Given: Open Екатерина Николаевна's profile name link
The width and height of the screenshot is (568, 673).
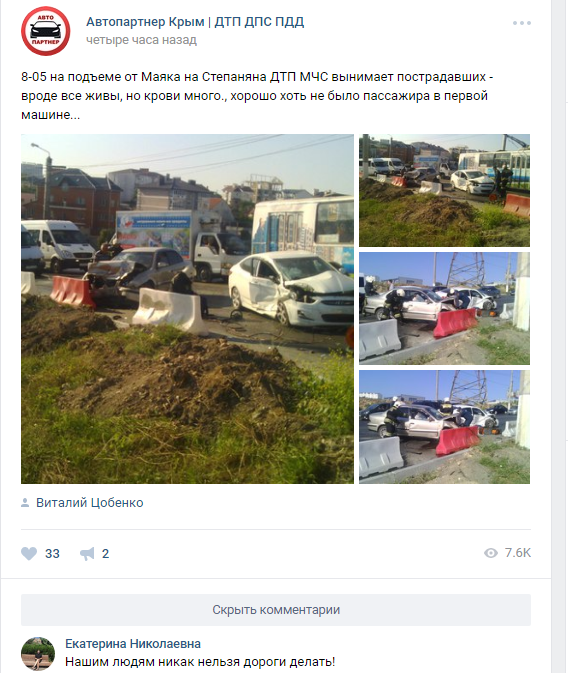Looking at the screenshot, I should [133, 644].
